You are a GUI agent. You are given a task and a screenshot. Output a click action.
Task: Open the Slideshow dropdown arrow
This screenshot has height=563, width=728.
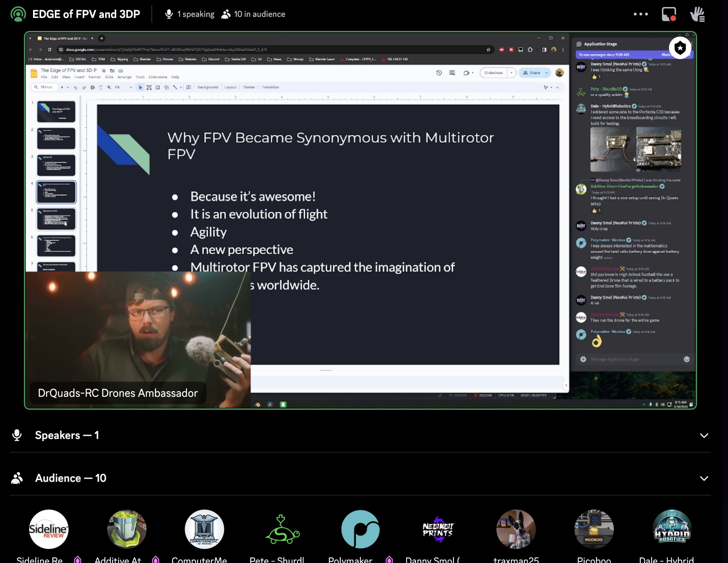click(x=512, y=73)
